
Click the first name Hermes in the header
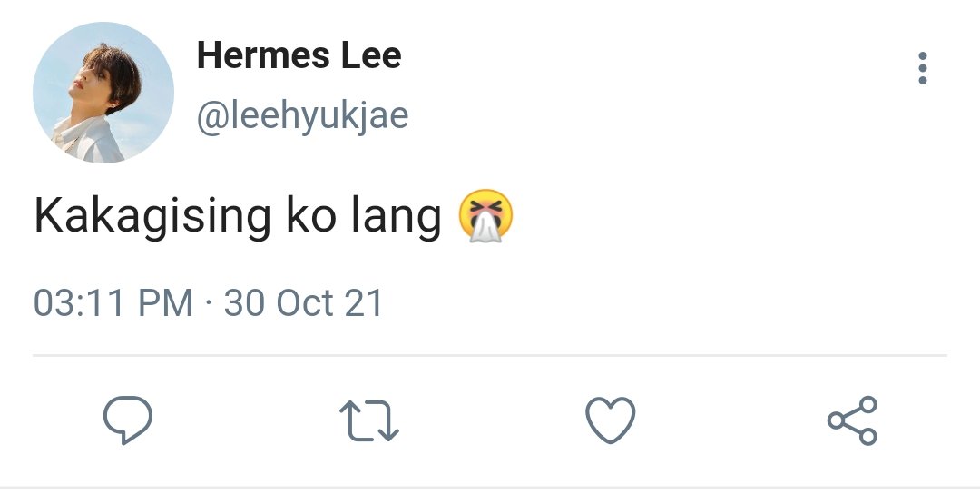point(263,55)
